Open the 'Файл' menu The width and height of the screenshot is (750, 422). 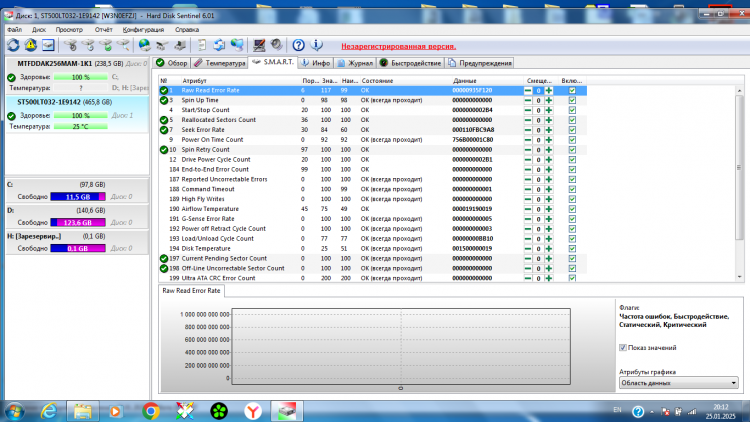pos(14,30)
